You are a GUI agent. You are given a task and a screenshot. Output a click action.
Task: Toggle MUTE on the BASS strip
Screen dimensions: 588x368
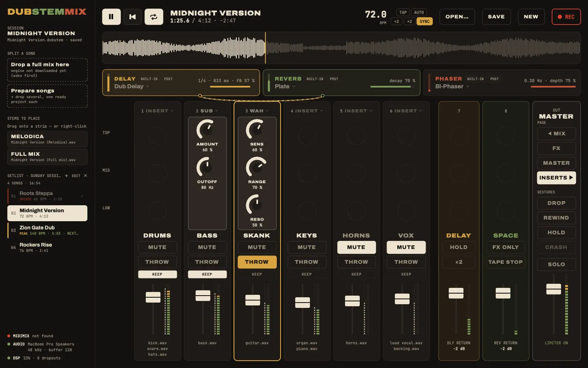point(207,247)
